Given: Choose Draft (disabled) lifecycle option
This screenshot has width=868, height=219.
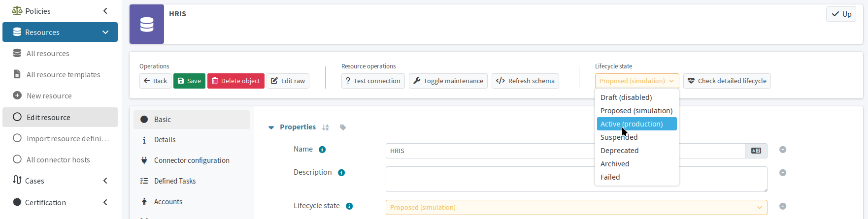Looking at the screenshot, I should (637, 97).
